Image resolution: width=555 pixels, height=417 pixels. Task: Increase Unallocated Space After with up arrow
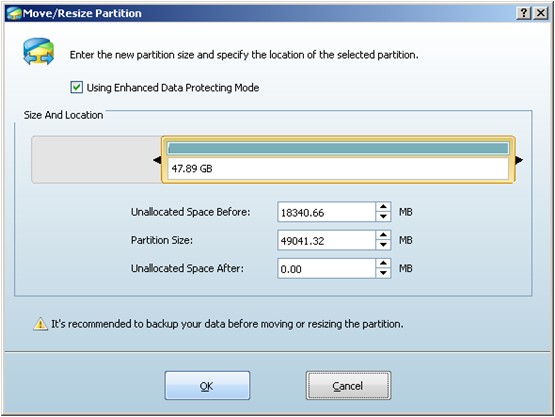point(383,263)
